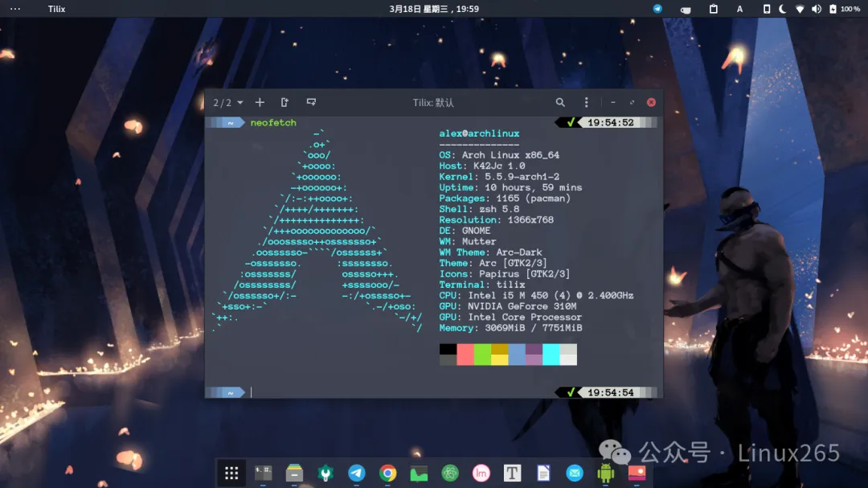Click the volume speaker icon
Viewport: 868px width, 488px height.
816,9
